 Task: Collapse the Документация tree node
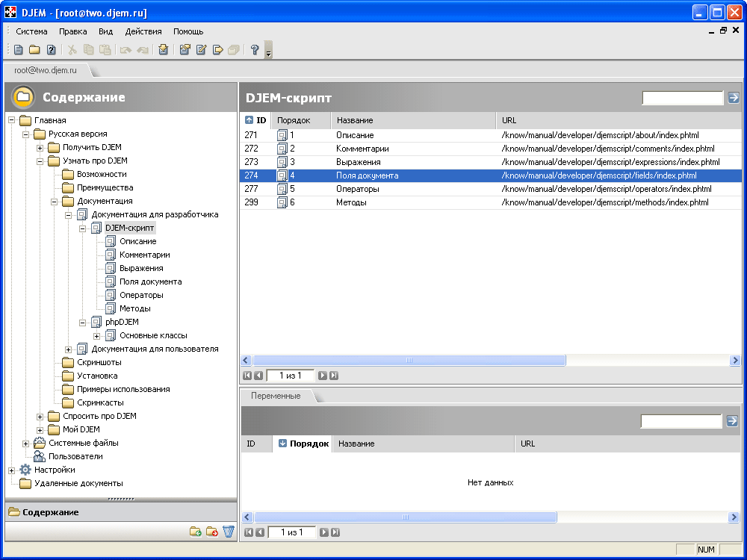tap(55, 202)
